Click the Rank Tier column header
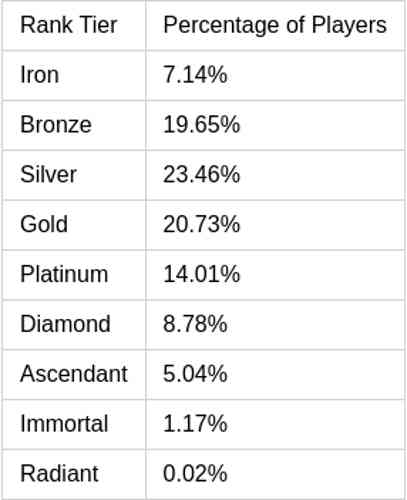 pos(74,25)
